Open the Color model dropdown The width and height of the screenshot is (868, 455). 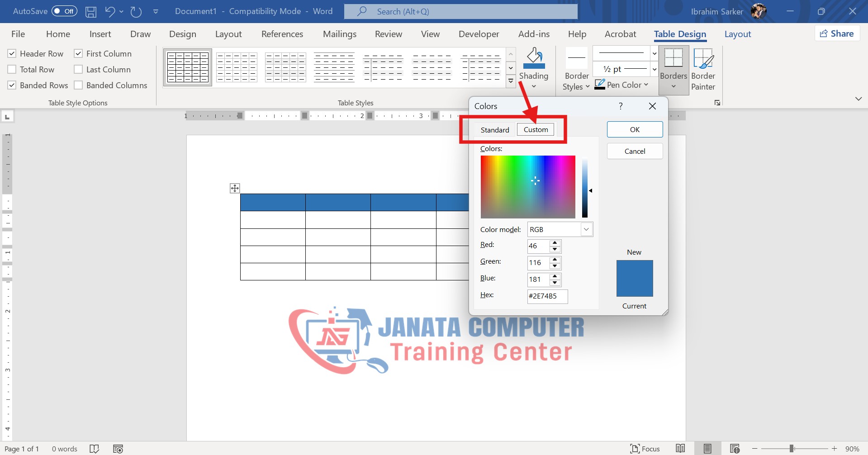pyautogui.click(x=586, y=229)
